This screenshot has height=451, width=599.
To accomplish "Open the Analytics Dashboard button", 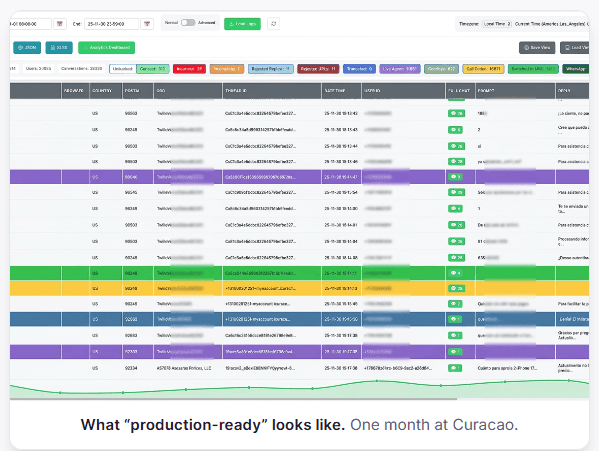I will click(x=107, y=47).
